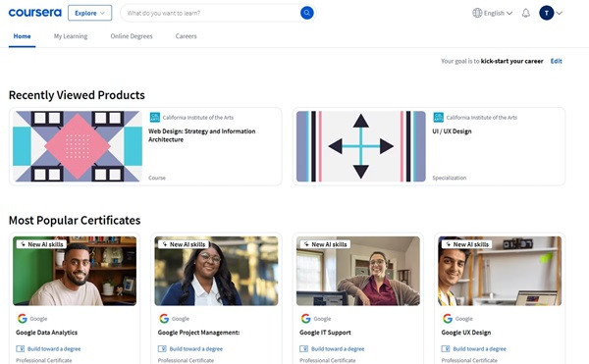Click the Recently Viewed Products heading
Viewport: 589px width, 364px height.
pos(77,95)
